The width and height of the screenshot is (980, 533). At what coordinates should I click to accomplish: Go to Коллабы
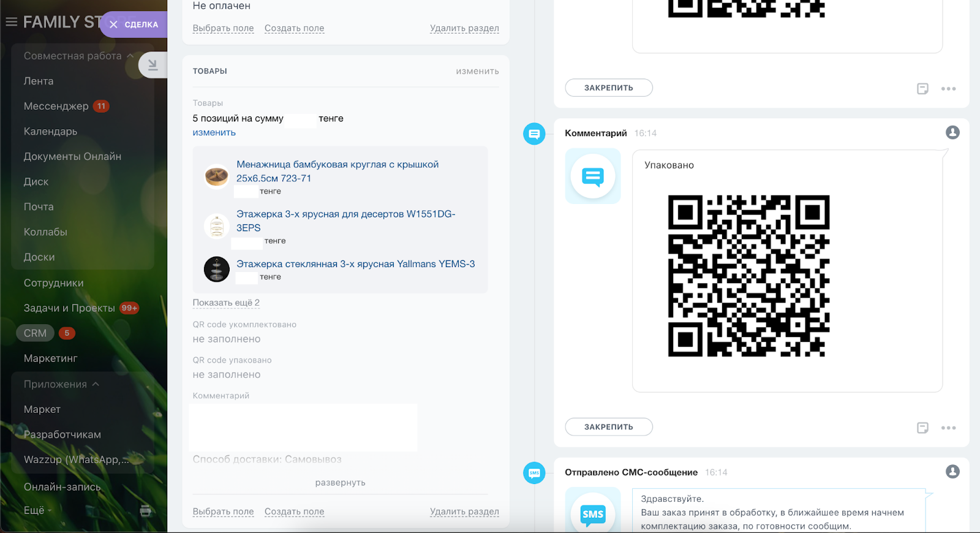click(45, 232)
